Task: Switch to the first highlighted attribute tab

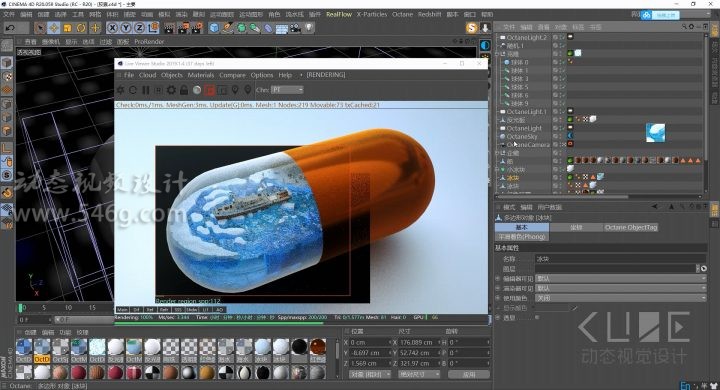Action: pos(522,227)
